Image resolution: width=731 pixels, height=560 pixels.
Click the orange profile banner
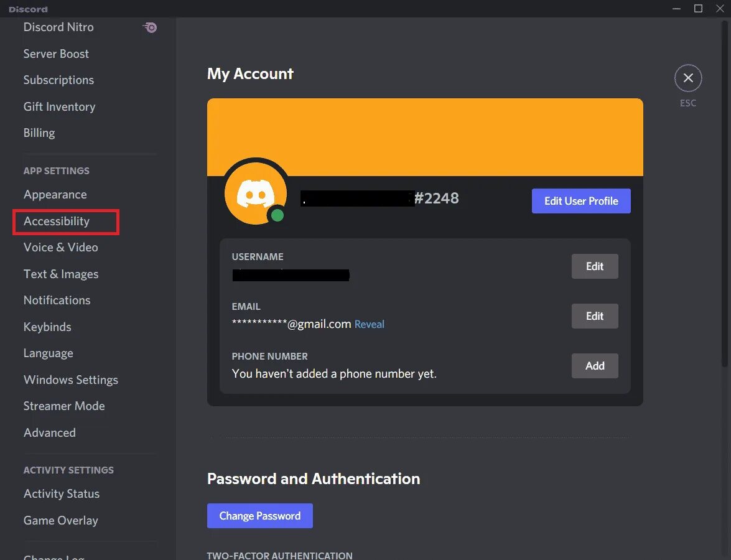(x=425, y=137)
